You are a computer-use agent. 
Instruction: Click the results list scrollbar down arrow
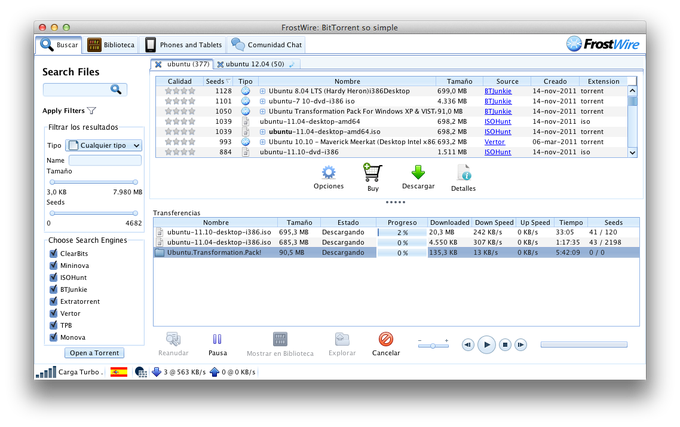[x=632, y=153]
